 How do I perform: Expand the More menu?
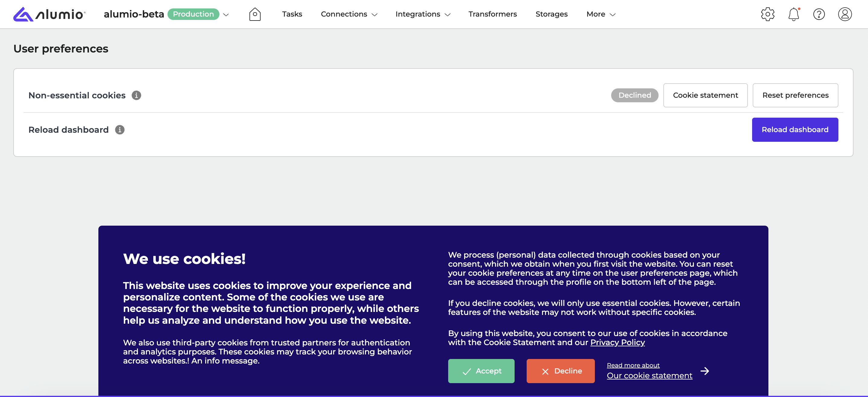click(601, 14)
